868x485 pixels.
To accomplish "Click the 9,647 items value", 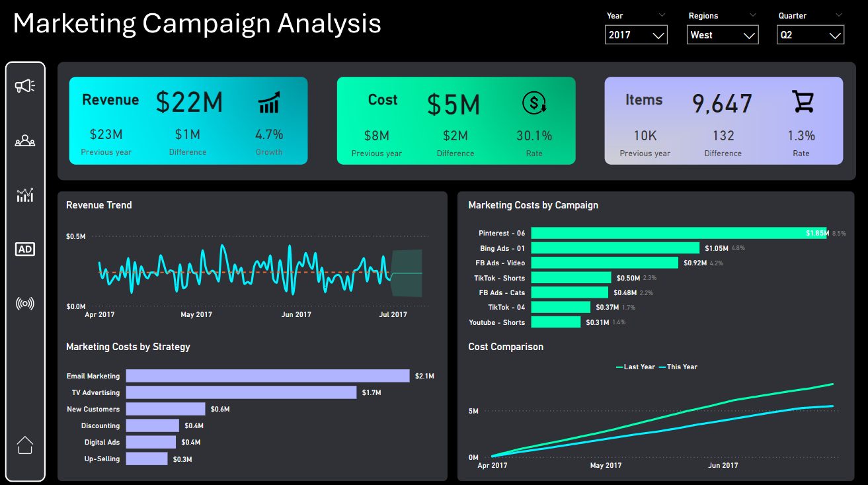I will tap(723, 104).
